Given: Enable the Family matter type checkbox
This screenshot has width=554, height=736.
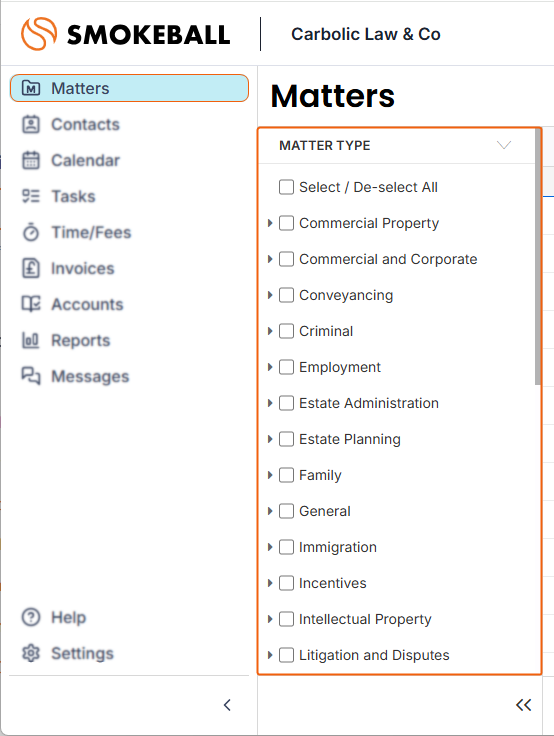Looking at the screenshot, I should (x=286, y=475).
